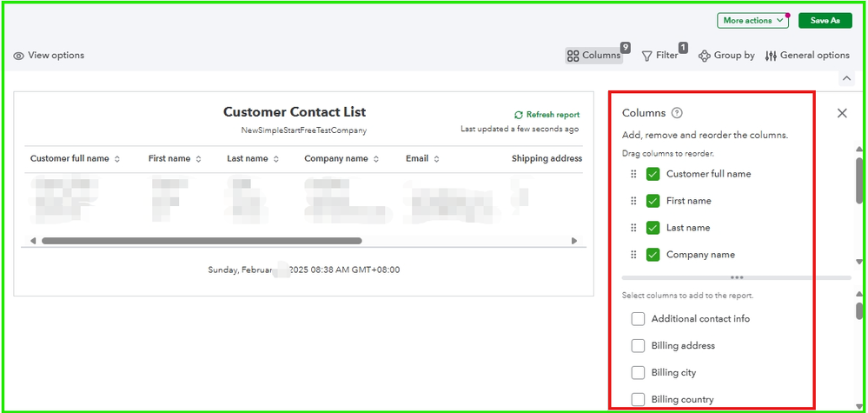Click the Save As button
Viewport: 868px width, 413px height.
point(825,21)
